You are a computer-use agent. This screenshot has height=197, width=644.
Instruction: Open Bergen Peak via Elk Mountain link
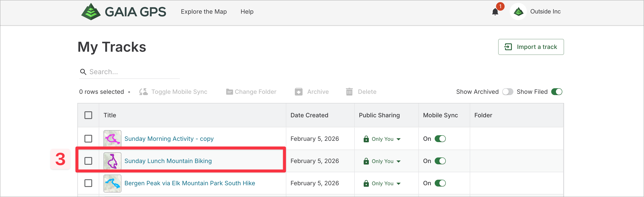189,183
